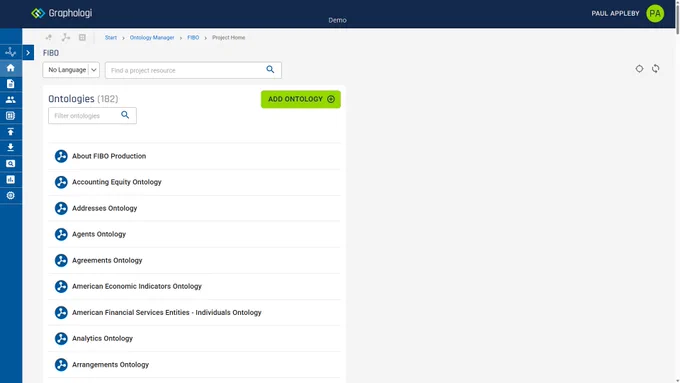This screenshot has width=680, height=383.
Task: Click the first graph toolbar icon near breadcrumb
Action: coord(49,38)
